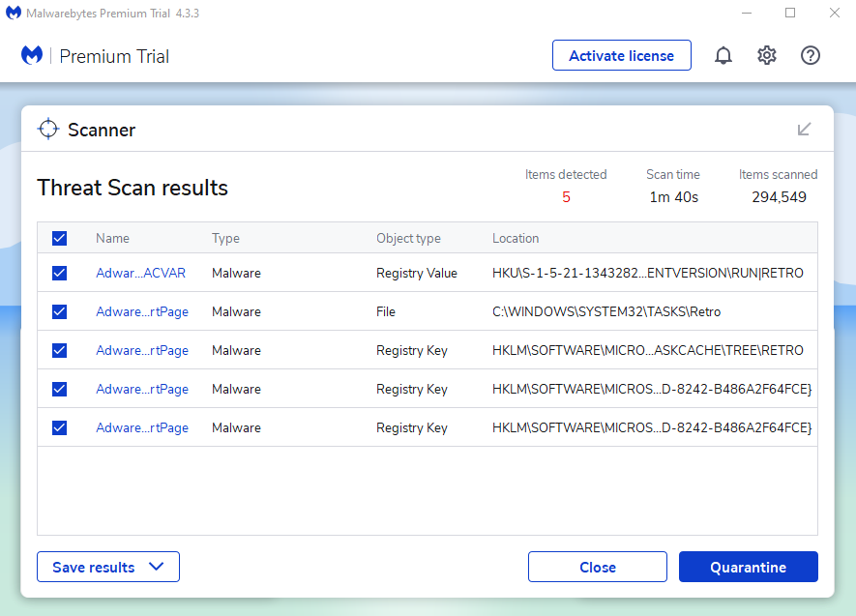Sort by the Type column header
Image resolution: width=856 pixels, height=616 pixels.
coord(225,239)
